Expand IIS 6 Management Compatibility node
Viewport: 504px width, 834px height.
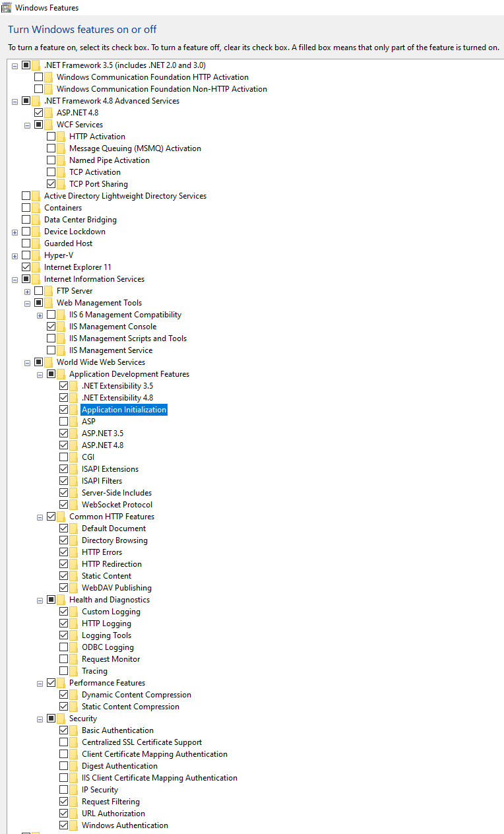pos(40,315)
